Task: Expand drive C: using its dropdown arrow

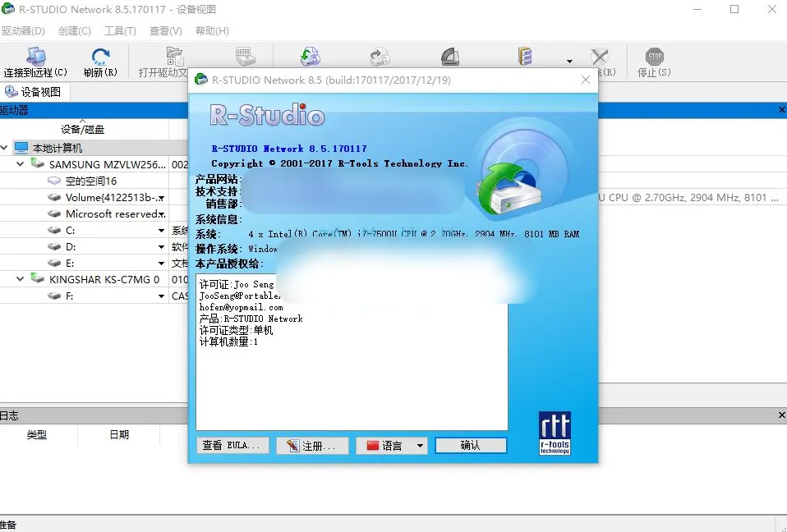Action: click(x=163, y=230)
